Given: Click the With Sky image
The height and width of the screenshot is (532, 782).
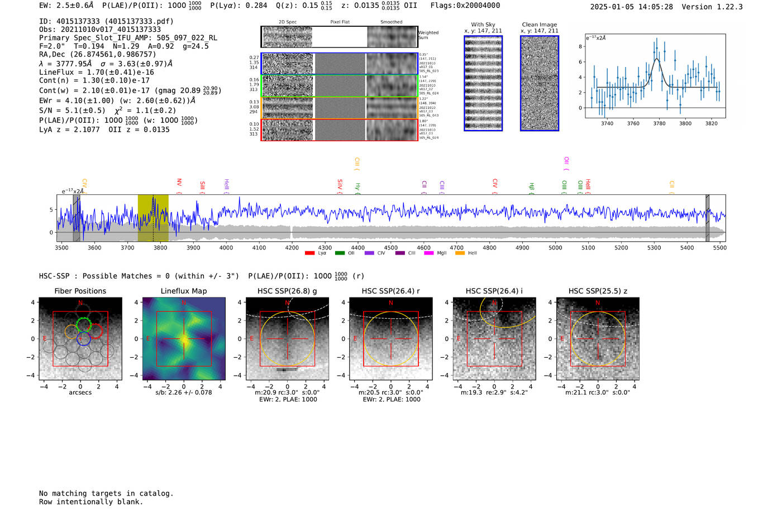Looking at the screenshot, I should point(483,83).
